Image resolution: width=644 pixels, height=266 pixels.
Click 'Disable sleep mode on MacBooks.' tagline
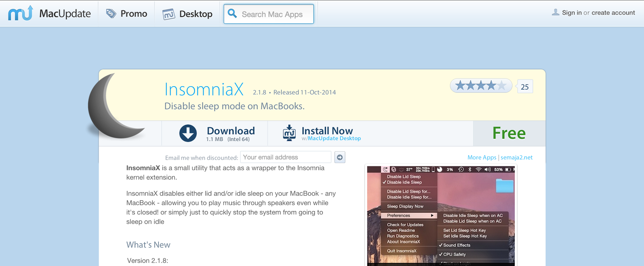pyautogui.click(x=234, y=106)
